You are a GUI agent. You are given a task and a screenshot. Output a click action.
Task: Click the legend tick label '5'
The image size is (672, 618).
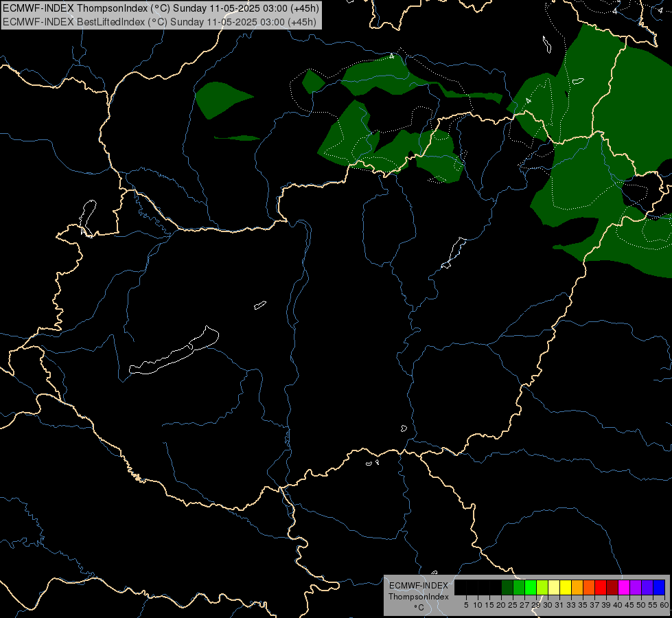(x=466, y=605)
